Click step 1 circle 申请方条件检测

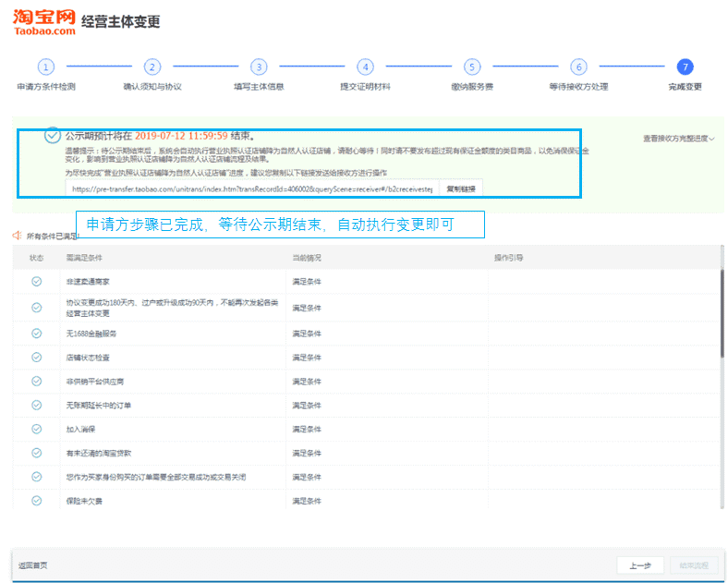point(46,67)
